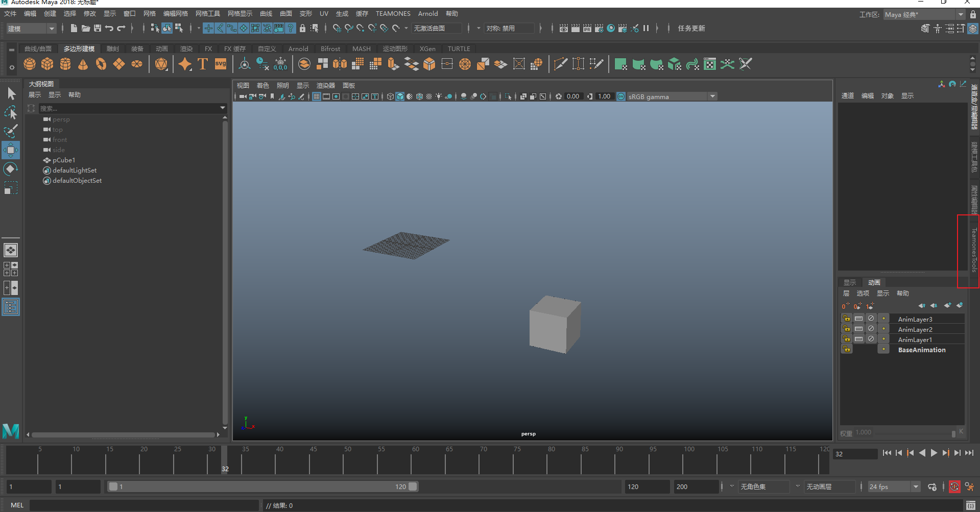Viewport: 980px width, 512px height.
Task: Activate the Rotate tool in the toolbox
Action: click(x=11, y=169)
